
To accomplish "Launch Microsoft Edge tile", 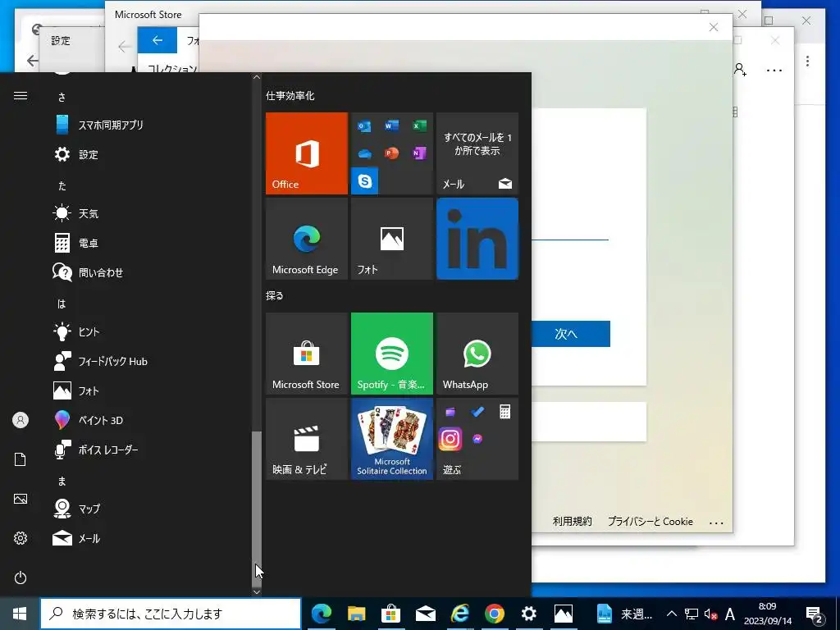I will pos(307,239).
